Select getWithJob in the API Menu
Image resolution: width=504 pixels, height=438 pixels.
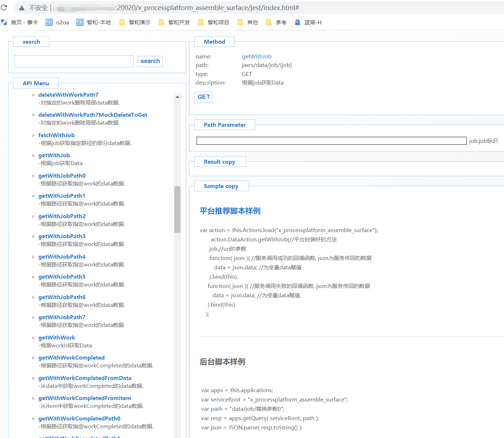54,155
